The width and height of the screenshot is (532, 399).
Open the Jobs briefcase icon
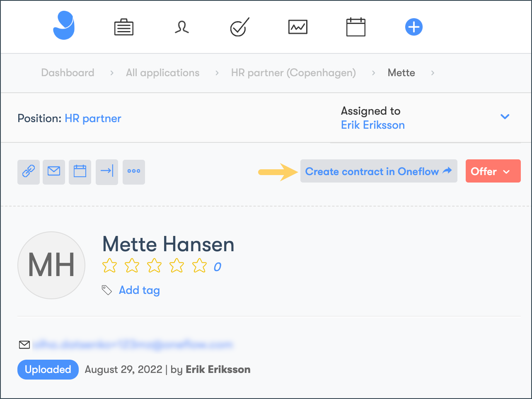123,28
